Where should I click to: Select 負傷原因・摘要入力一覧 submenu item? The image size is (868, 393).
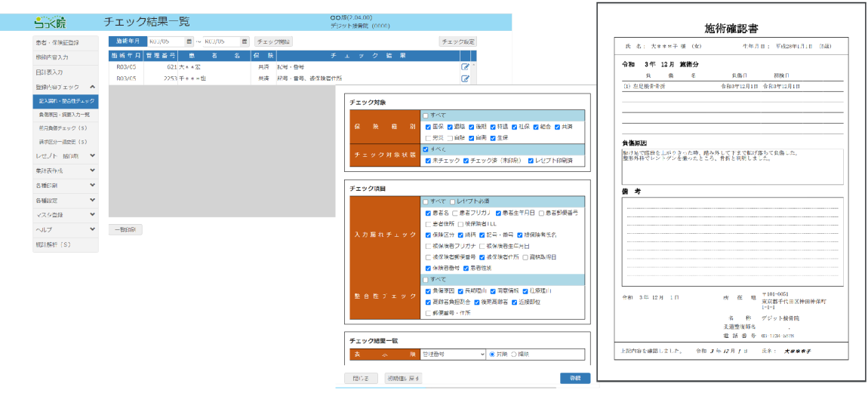(66, 115)
